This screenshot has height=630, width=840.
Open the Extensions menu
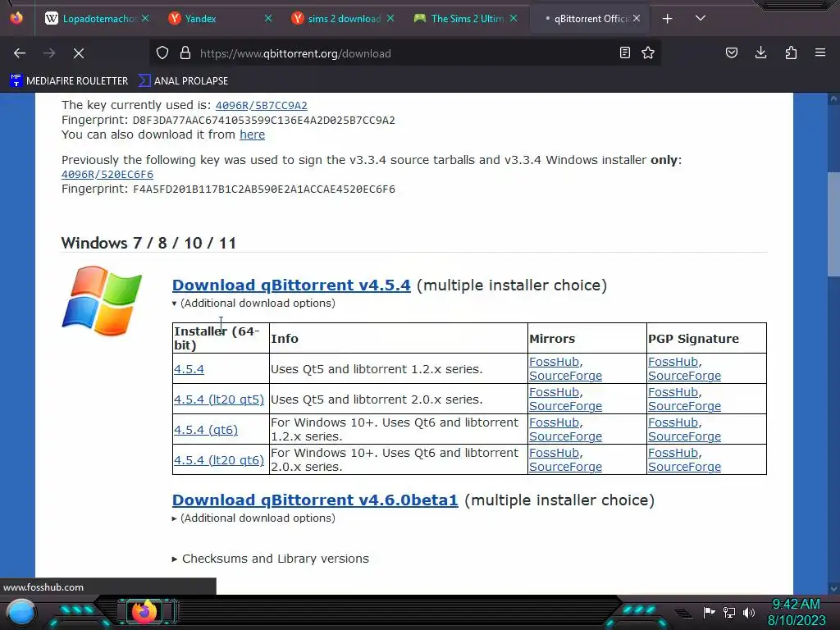point(791,52)
